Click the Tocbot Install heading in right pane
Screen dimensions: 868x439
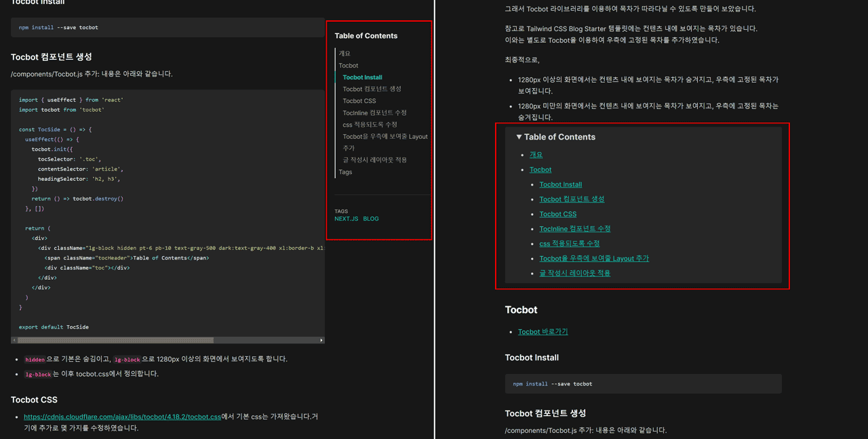532,358
